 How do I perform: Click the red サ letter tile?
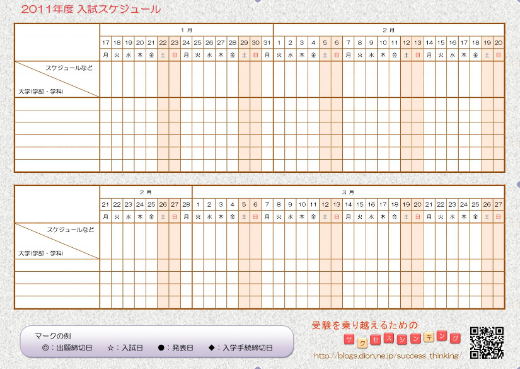(x=349, y=339)
